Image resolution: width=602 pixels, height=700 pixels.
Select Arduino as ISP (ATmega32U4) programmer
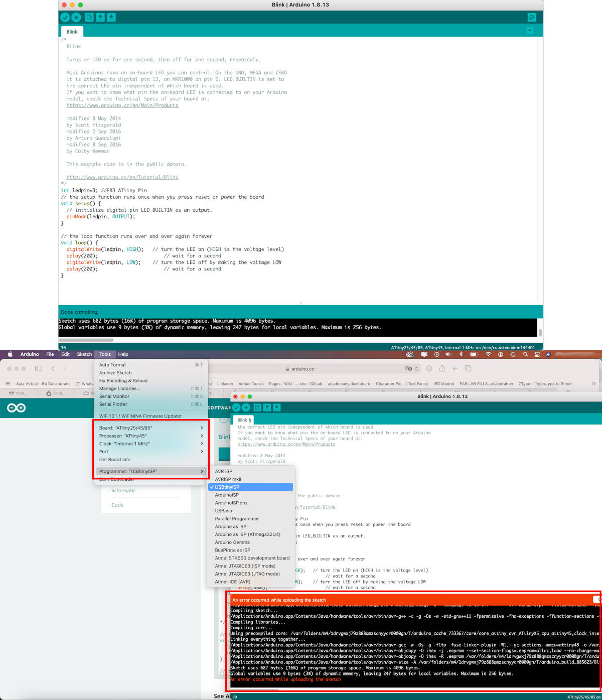pyautogui.click(x=251, y=534)
